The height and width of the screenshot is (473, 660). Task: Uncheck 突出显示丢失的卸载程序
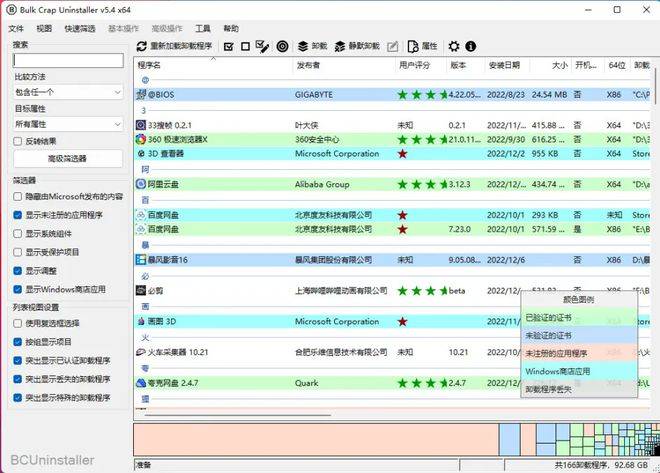(17, 379)
